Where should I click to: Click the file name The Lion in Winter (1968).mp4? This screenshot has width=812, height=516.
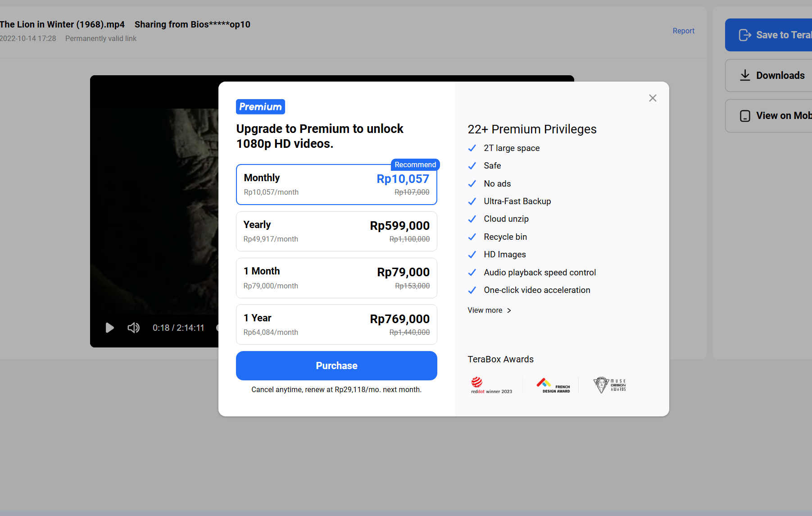pos(62,24)
